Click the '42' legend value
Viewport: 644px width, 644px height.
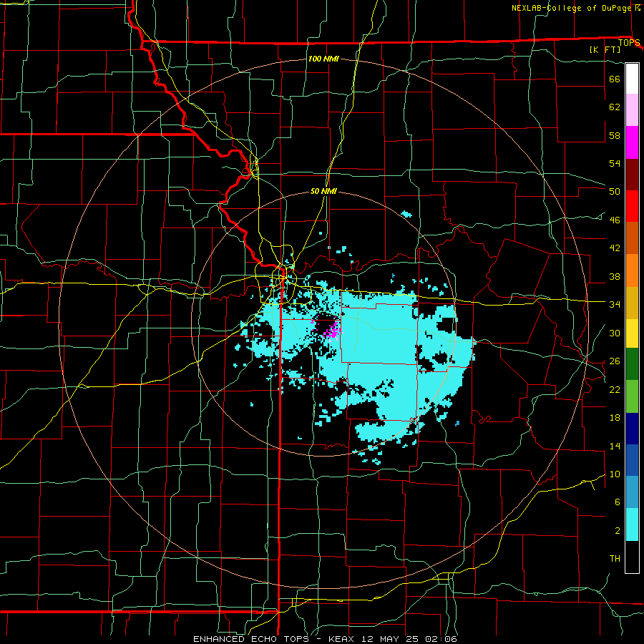tap(615, 248)
